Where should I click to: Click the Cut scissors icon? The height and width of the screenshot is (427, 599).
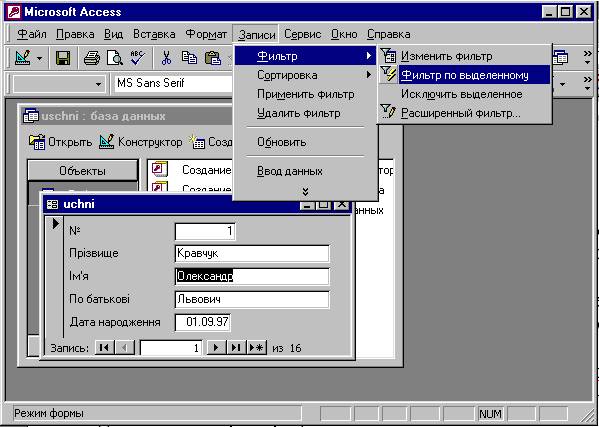(166, 58)
